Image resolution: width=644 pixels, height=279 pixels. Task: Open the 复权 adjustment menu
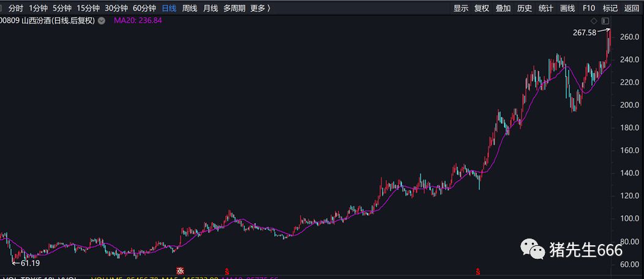coord(482,8)
